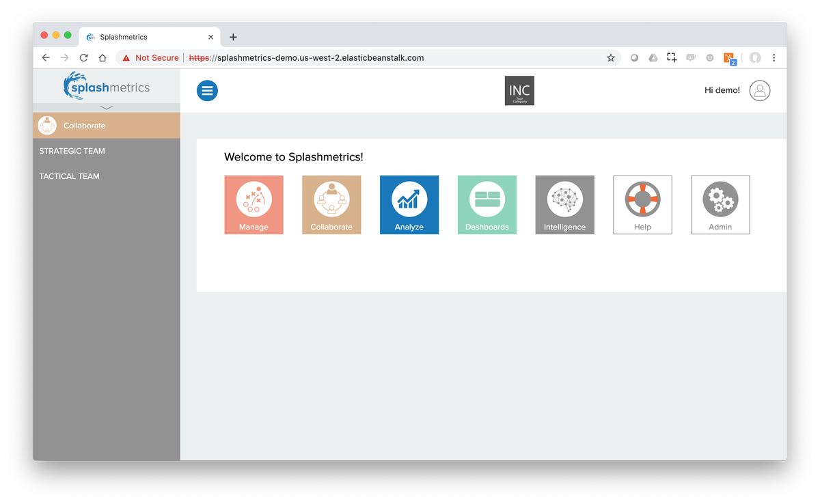Expand the chevron below Splashmetrics logo
820x504 pixels.
[x=107, y=108]
